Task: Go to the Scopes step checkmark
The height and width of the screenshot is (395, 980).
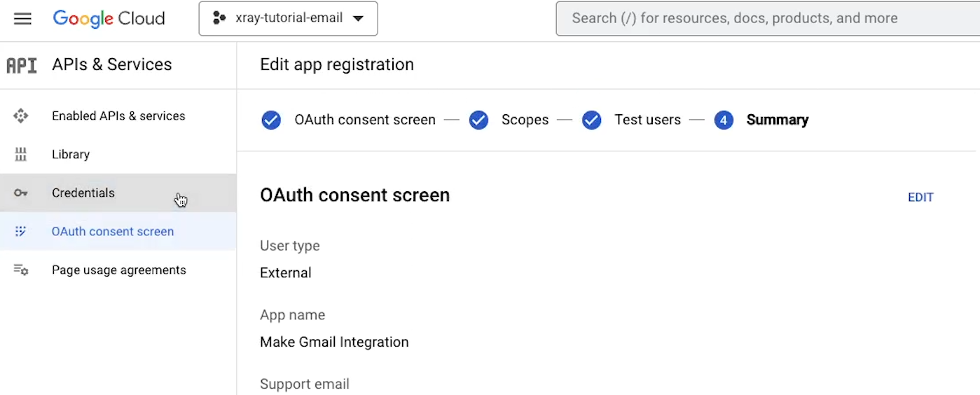Action: [x=478, y=120]
